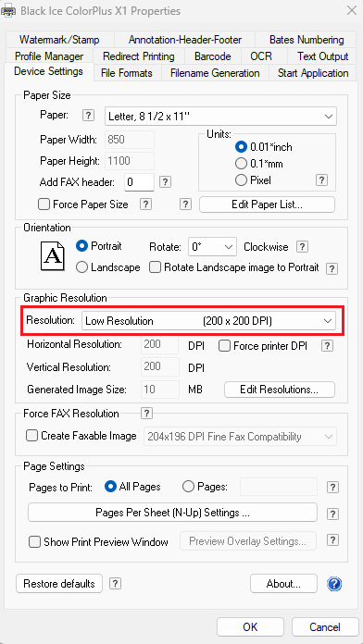363x644 pixels.
Task: Select the Pages range radio button
Action: pyautogui.click(x=188, y=487)
